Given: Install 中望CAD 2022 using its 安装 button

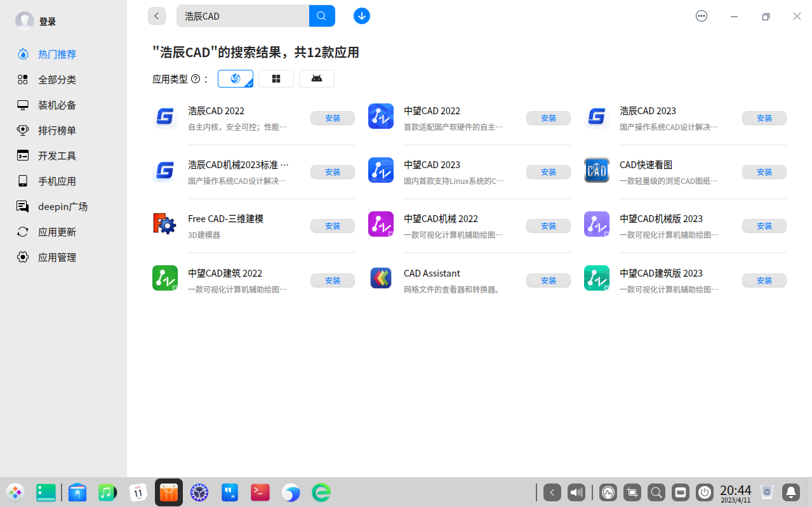Looking at the screenshot, I should 548,118.
